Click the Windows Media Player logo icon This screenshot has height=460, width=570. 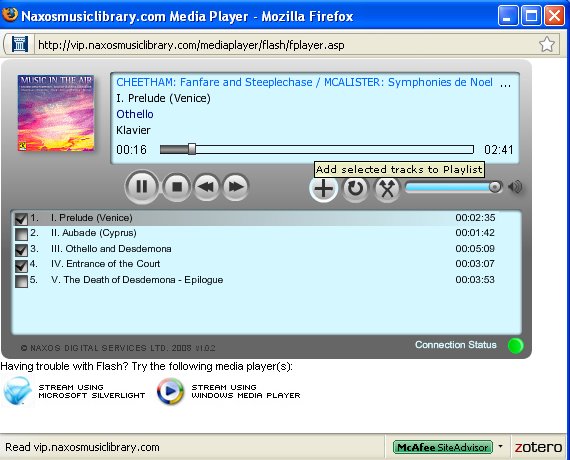click(170, 391)
